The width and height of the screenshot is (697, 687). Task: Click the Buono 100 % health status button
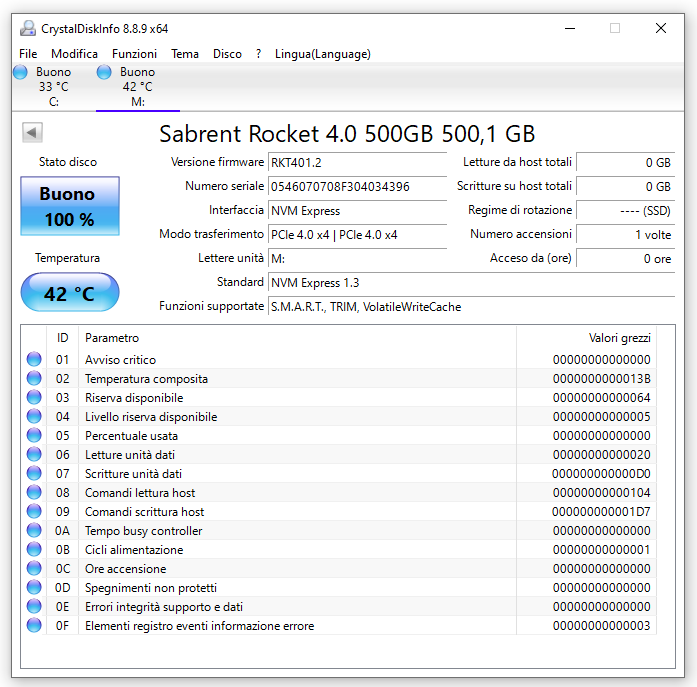pyautogui.click(x=70, y=206)
